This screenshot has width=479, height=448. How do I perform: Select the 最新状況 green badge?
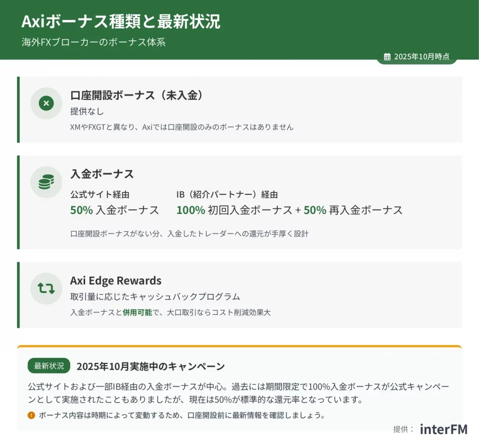pyautogui.click(x=49, y=366)
